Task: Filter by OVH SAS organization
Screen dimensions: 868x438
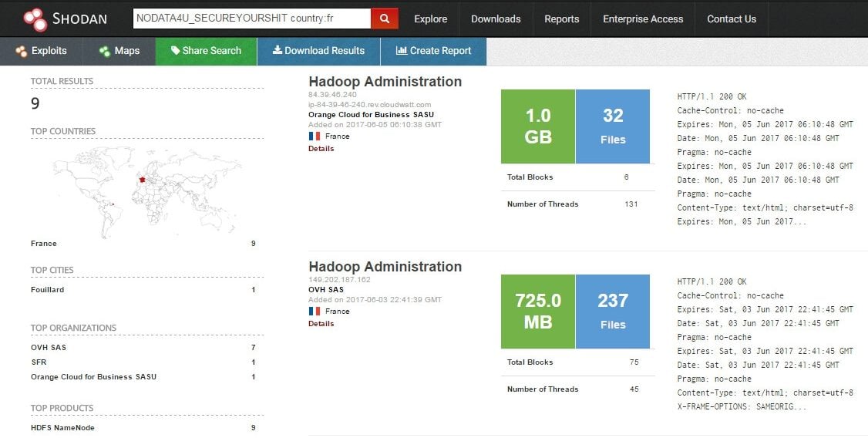Action: pyautogui.click(x=49, y=348)
